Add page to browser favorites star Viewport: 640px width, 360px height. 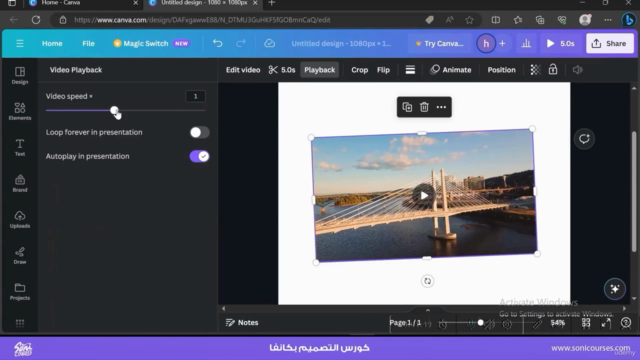click(x=469, y=20)
